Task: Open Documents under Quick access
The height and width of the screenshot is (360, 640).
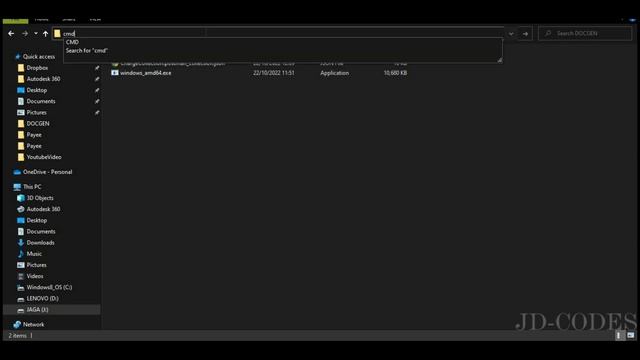Action: click(41, 101)
